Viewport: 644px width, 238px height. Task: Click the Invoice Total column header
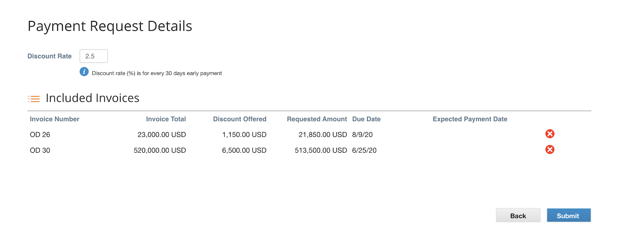coord(166,119)
